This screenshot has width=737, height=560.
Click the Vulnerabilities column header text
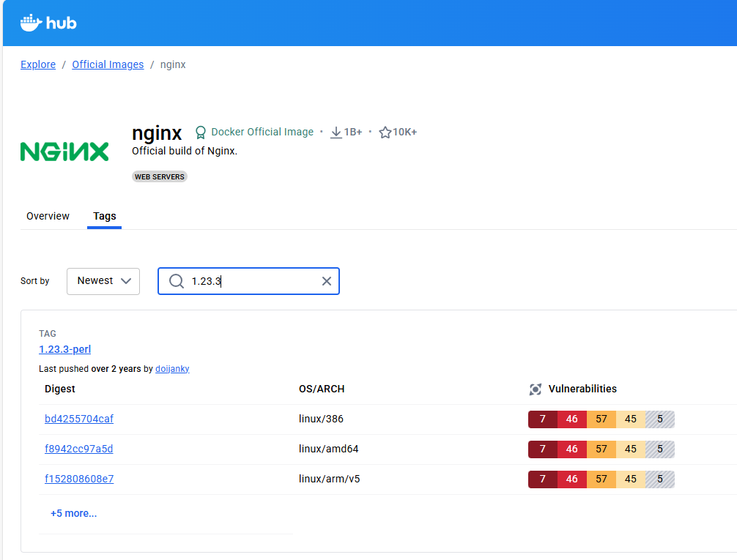582,389
